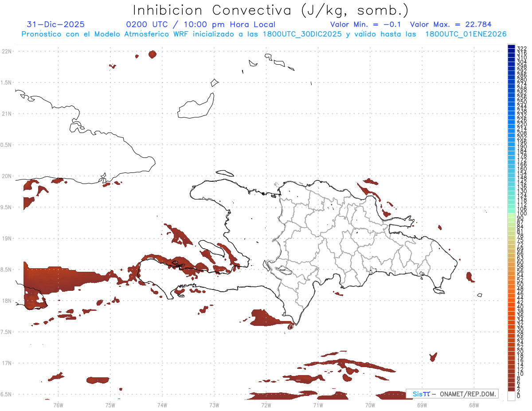Click longitude label '76W'
This screenshot has width=532, height=411.
(58, 404)
